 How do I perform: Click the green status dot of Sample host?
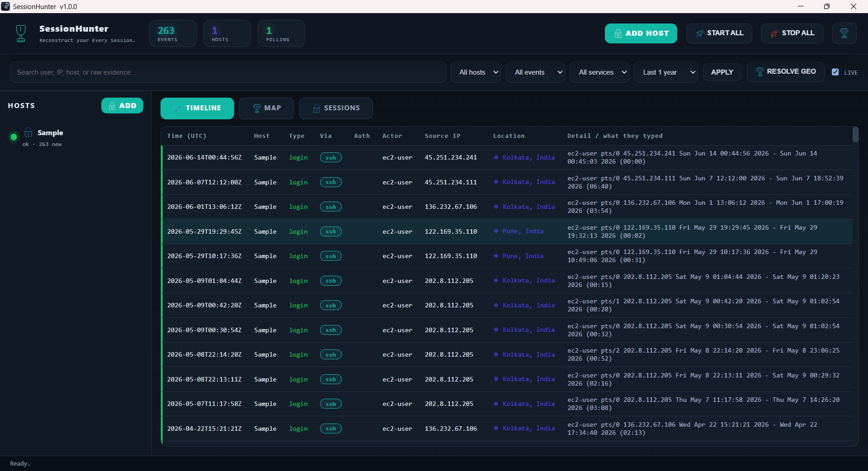click(x=14, y=137)
